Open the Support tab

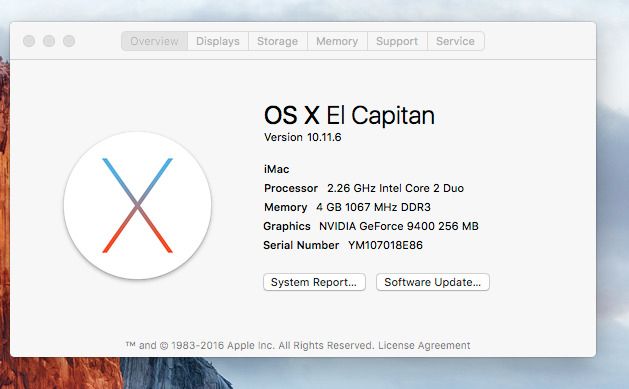pos(397,41)
